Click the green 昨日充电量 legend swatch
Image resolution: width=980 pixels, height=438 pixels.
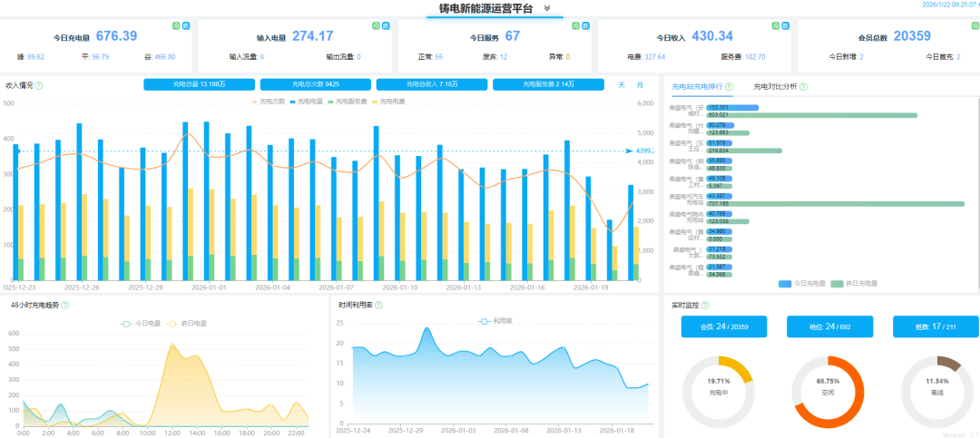pyautogui.click(x=836, y=284)
